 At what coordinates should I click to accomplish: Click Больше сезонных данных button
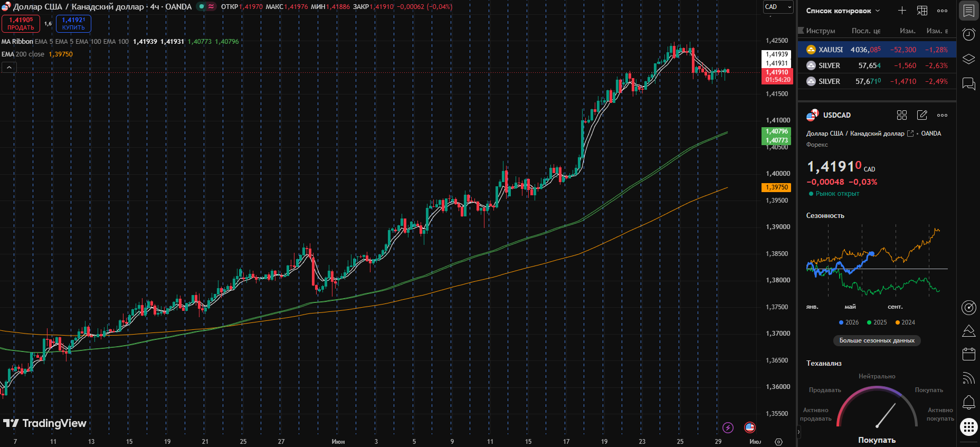(877, 340)
